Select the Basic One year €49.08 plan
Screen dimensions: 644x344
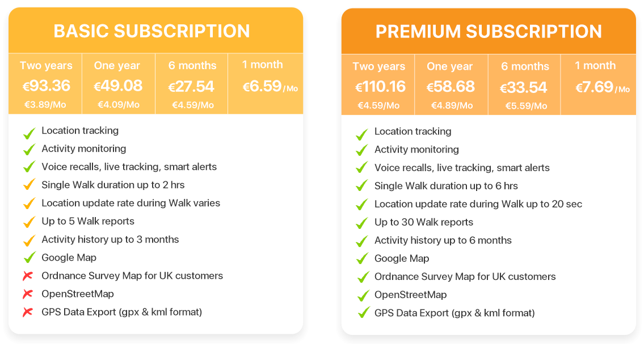118,84
